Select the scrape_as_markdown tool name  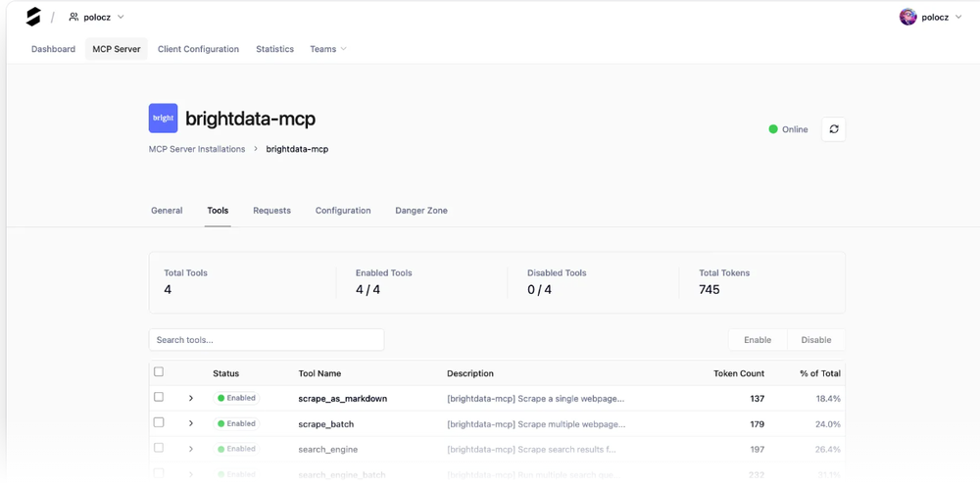pos(342,399)
